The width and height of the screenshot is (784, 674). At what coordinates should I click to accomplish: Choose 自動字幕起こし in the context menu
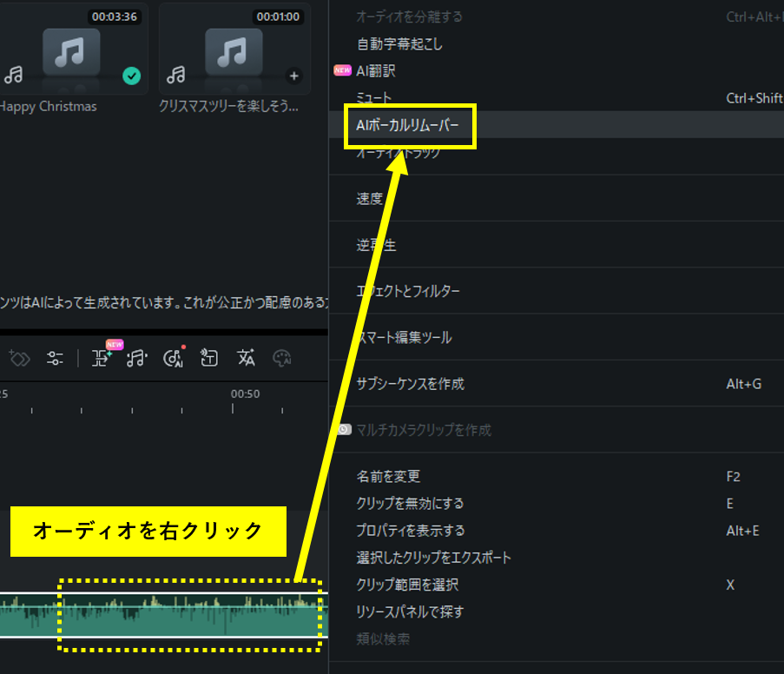[399, 43]
